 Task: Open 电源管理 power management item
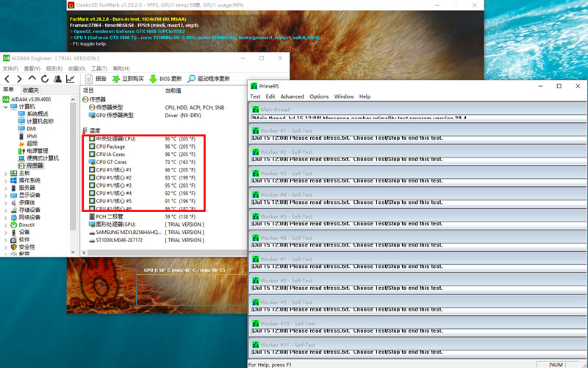click(33, 151)
